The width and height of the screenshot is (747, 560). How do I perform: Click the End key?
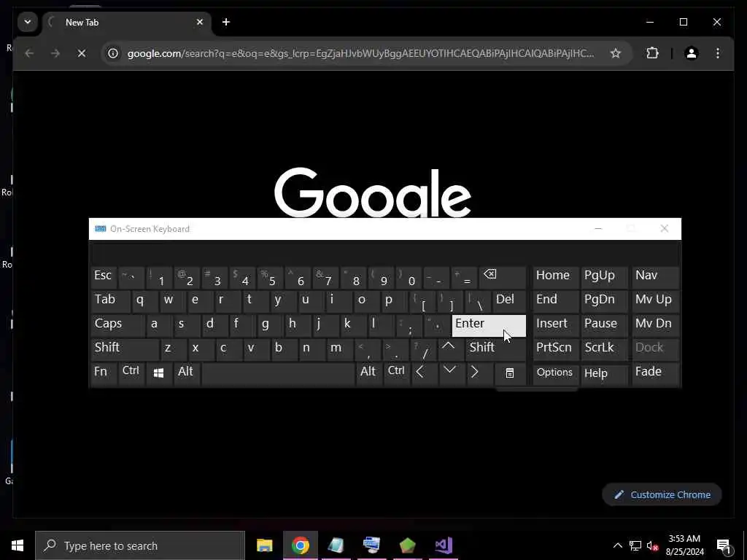point(555,300)
